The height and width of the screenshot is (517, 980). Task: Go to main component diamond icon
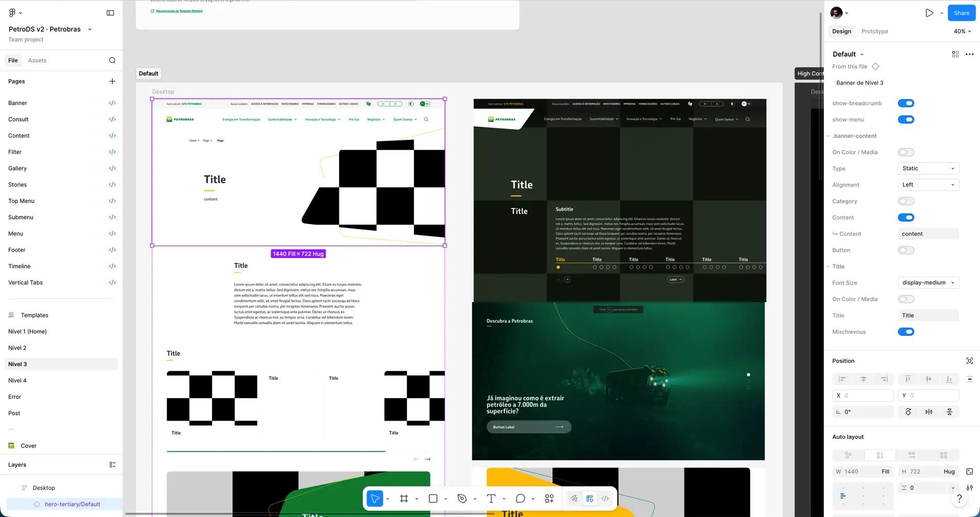pos(875,66)
